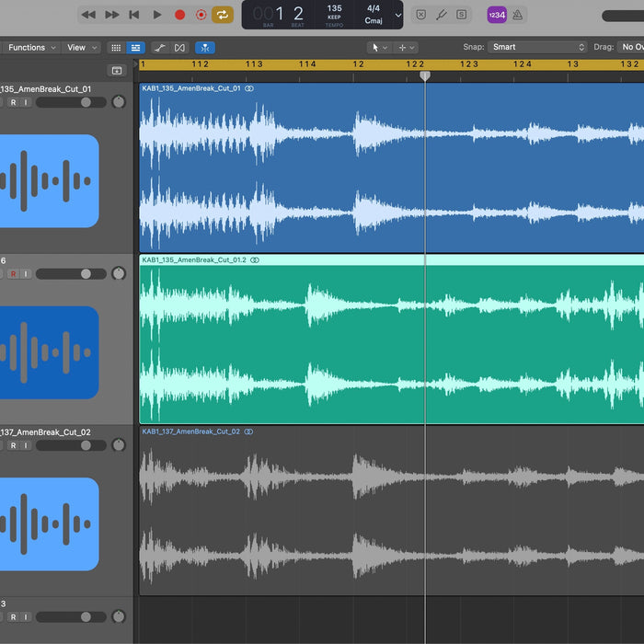This screenshot has height=644, width=644.
Task: Click the Fast Forward transport button
Action: 111,16
